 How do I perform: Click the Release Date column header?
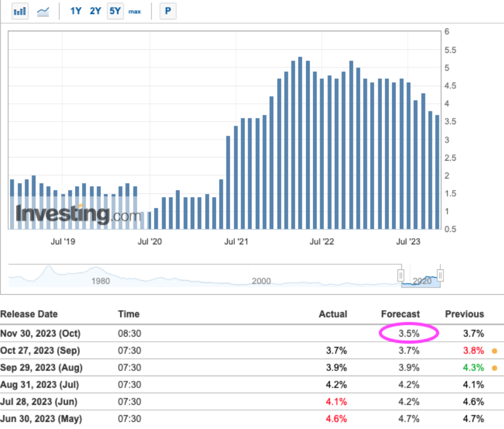pyautogui.click(x=29, y=314)
